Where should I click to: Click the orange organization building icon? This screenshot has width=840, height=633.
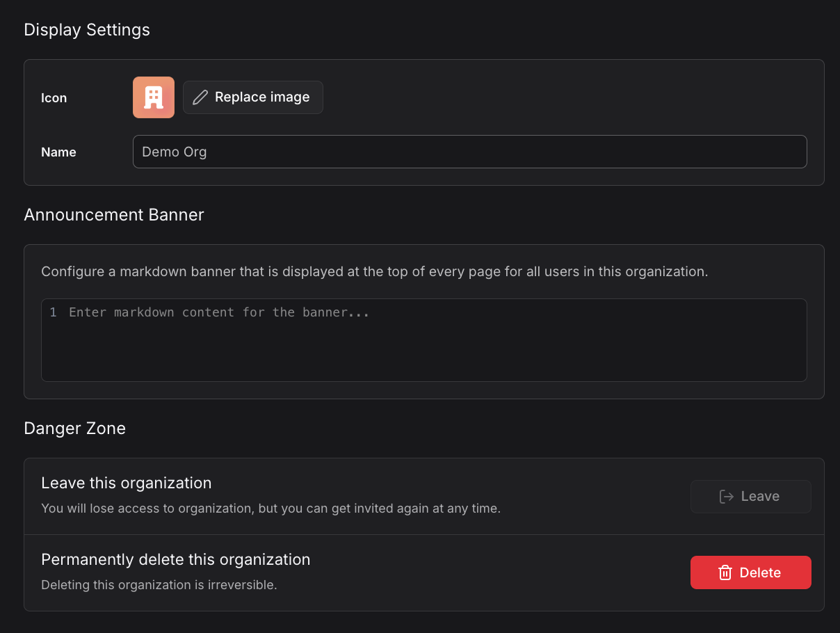(x=154, y=97)
